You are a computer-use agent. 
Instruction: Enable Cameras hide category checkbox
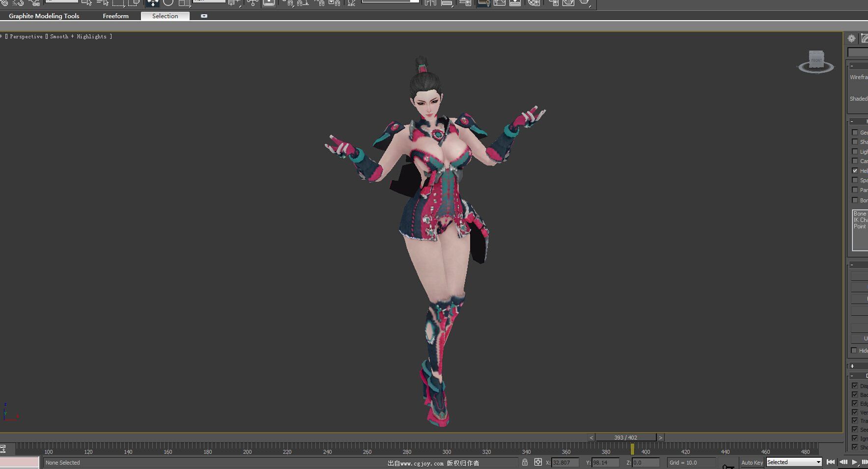(855, 161)
